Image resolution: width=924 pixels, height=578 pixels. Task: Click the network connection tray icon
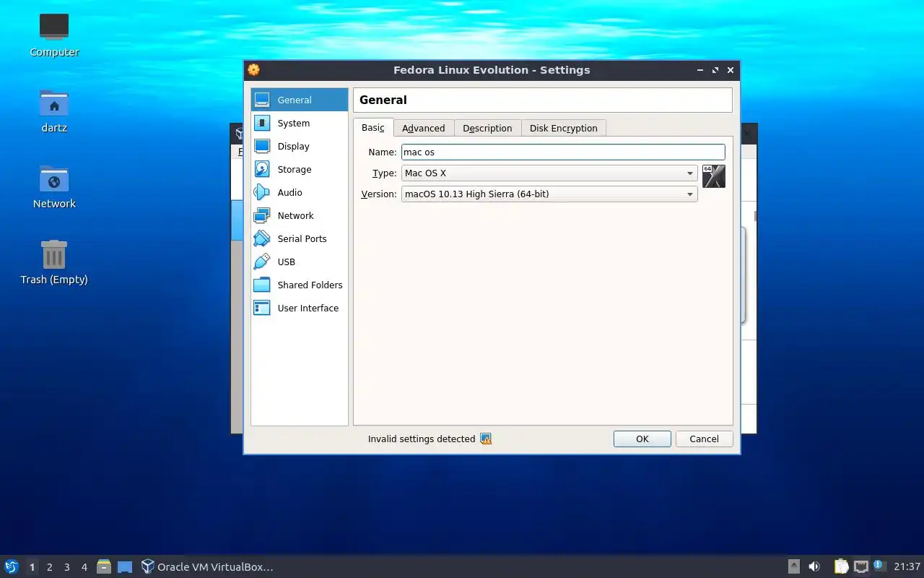coord(860,566)
